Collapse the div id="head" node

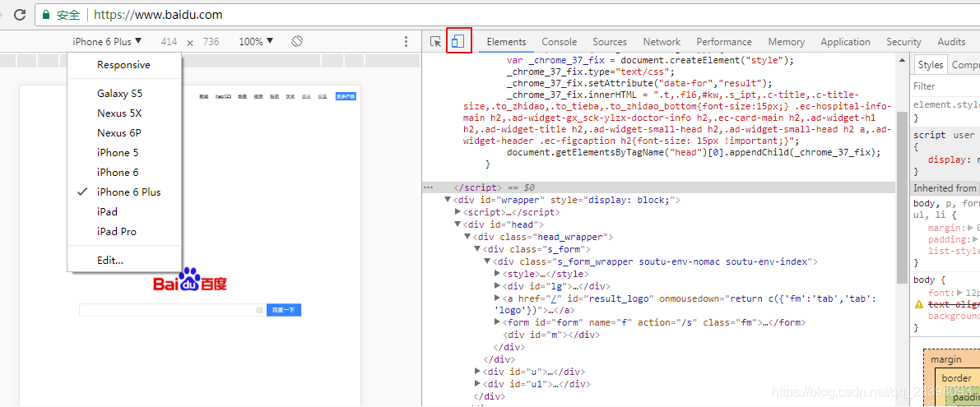point(457,224)
